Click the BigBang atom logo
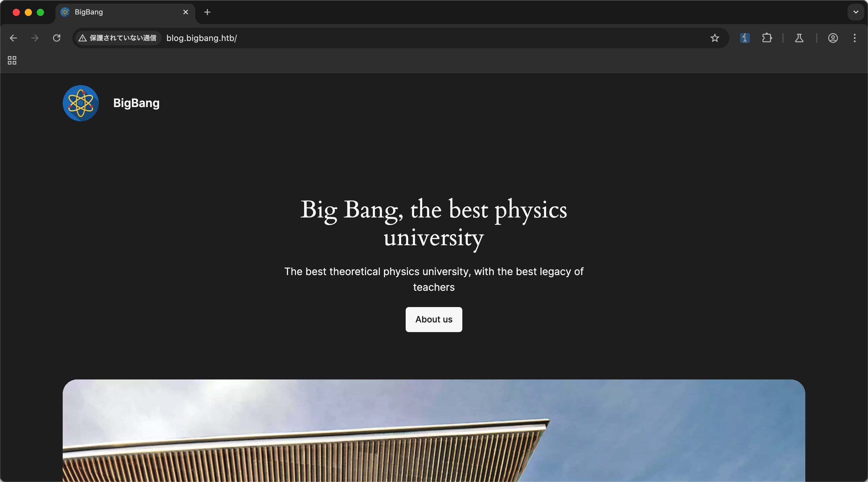This screenshot has height=482, width=868. click(x=80, y=103)
